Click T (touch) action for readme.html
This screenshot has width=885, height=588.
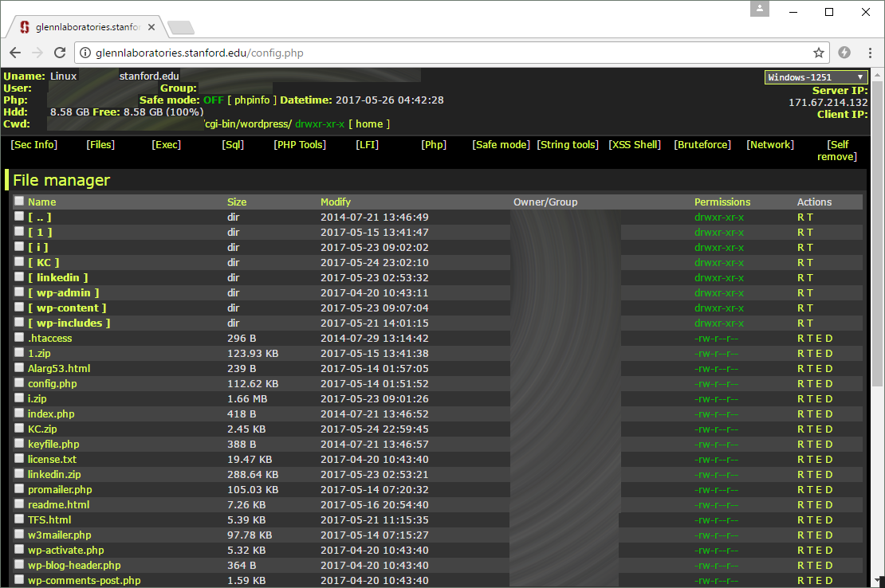[810, 504]
